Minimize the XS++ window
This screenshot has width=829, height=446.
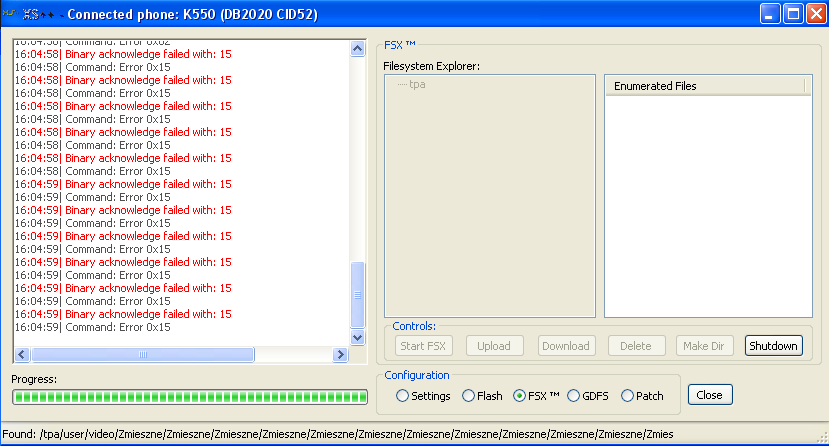click(x=768, y=14)
